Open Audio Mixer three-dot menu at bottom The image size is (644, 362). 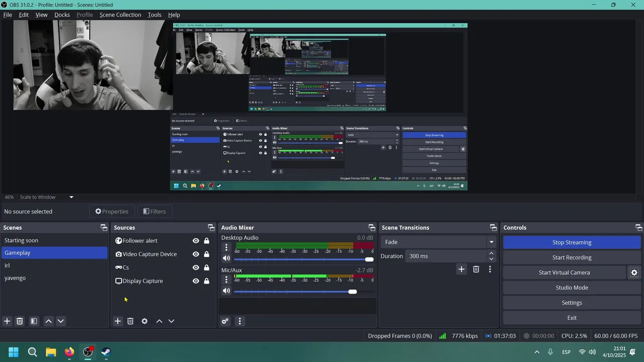tap(239, 321)
